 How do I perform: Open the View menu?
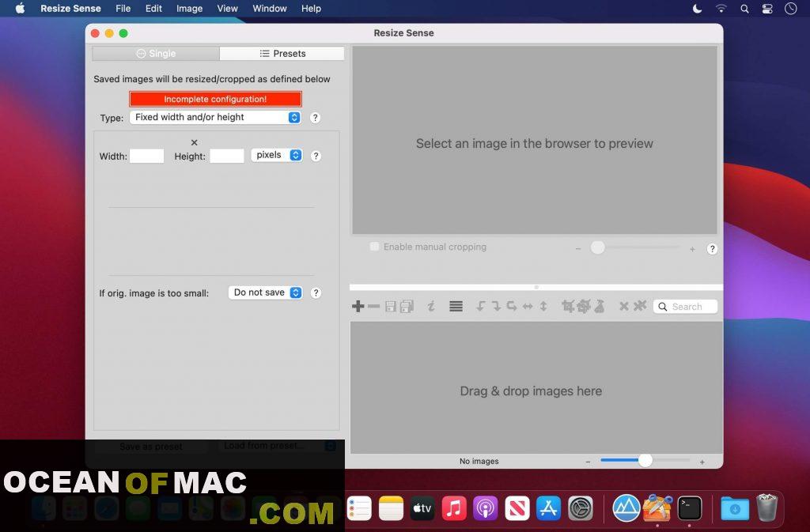(227, 9)
